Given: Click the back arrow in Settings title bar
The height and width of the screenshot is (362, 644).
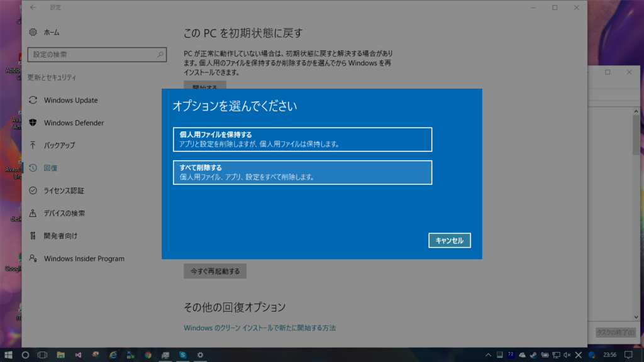Looking at the screenshot, I should [x=33, y=8].
